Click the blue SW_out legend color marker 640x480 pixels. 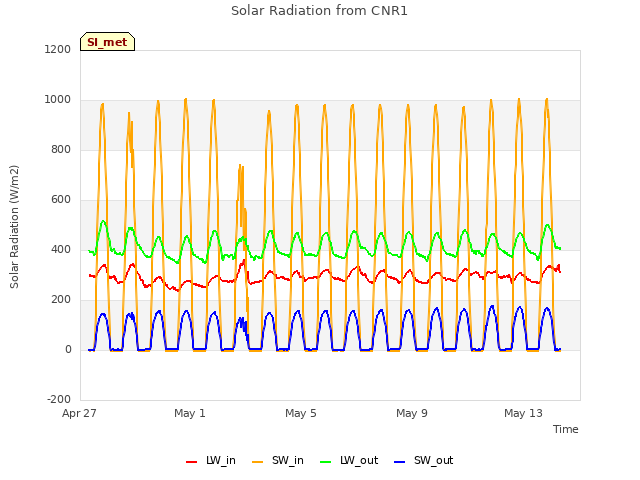tap(400, 462)
